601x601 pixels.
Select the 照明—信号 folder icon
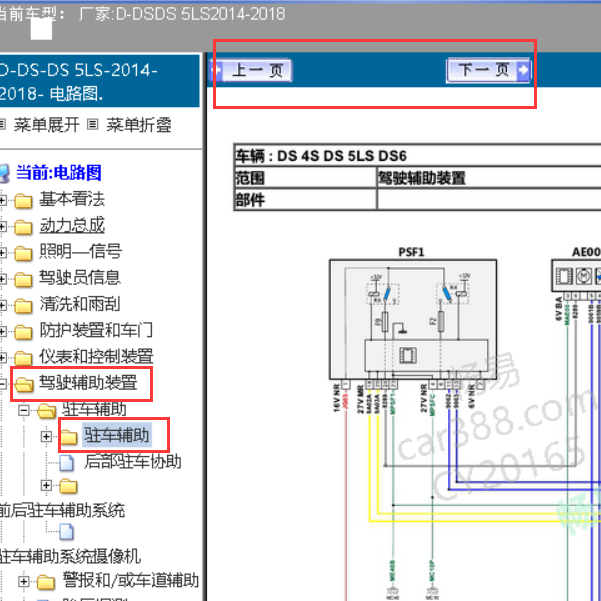23,253
